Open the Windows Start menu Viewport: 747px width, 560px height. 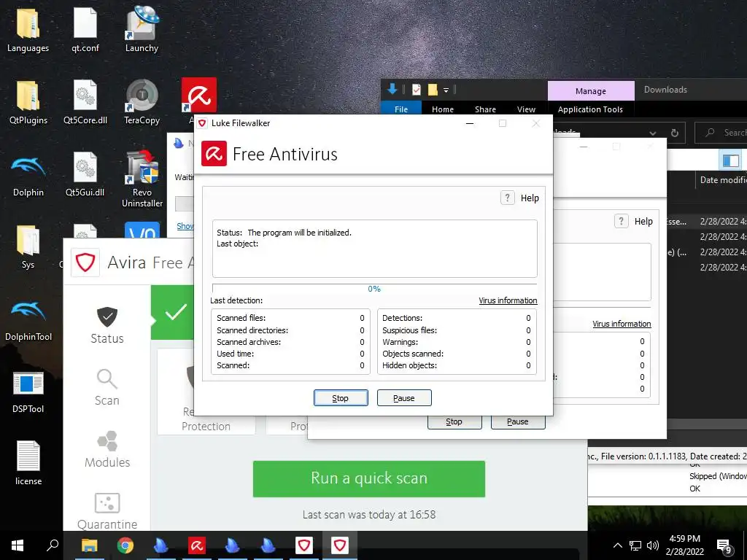(x=18, y=545)
